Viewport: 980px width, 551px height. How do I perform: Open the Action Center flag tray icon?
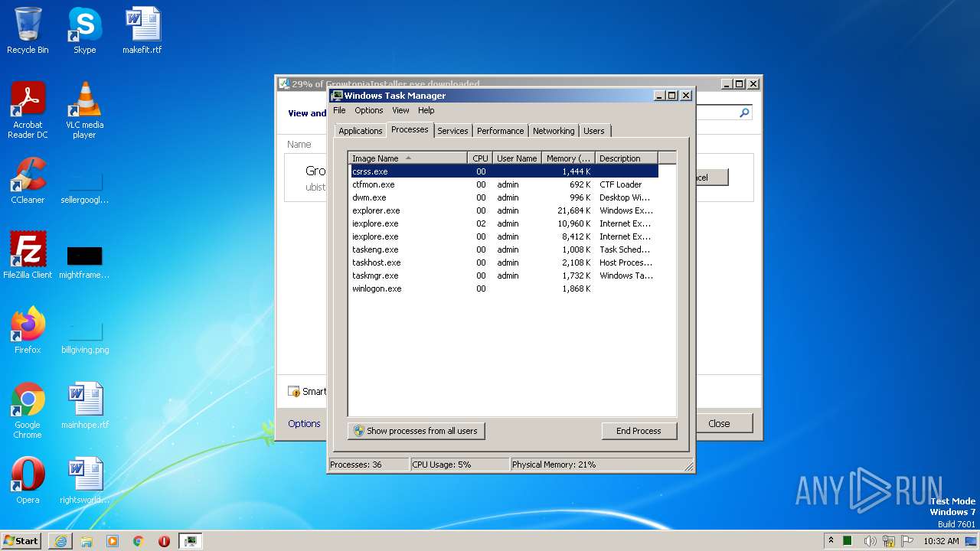click(907, 541)
